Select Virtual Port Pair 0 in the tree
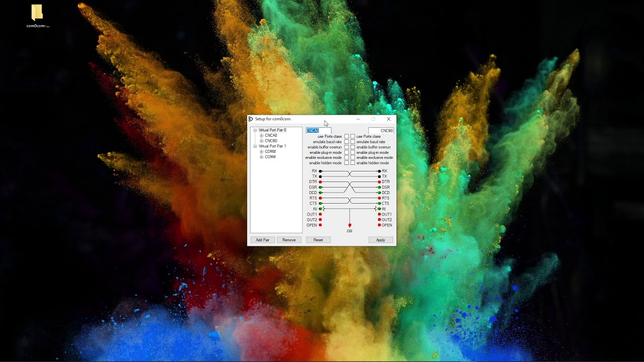This screenshot has width=644, height=362. (x=272, y=130)
